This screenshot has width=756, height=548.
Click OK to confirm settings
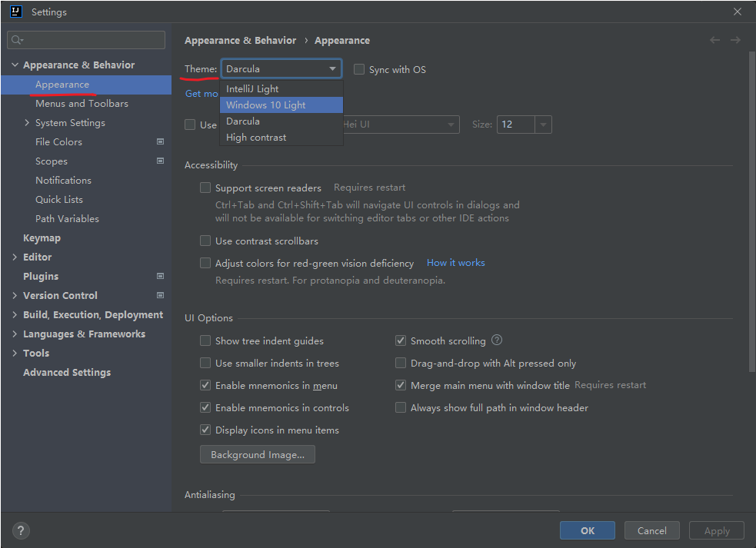(588, 530)
